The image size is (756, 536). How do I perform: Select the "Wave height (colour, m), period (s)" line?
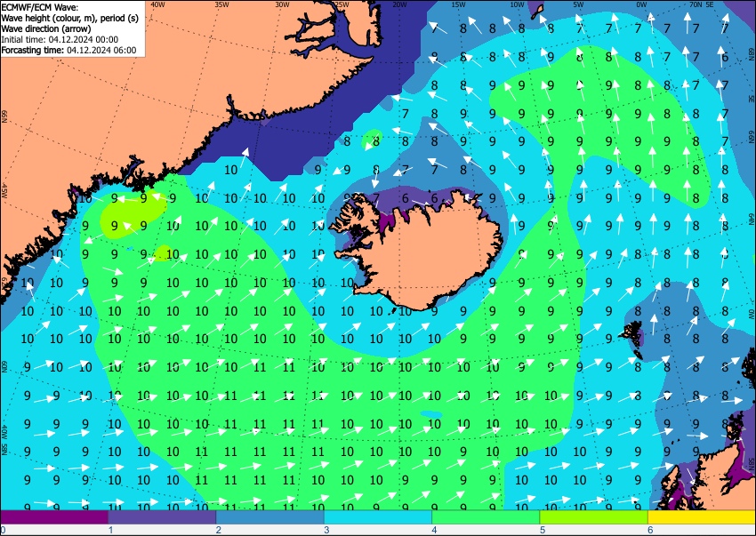(70, 19)
